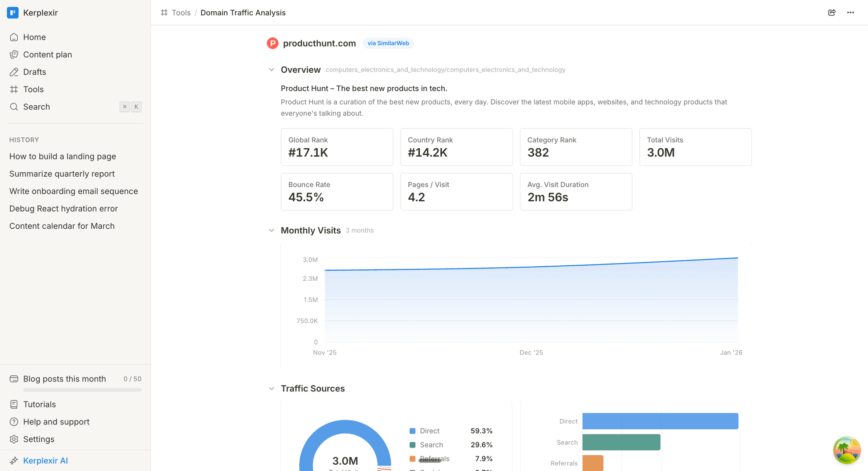Open Content plan in the sidebar
Screen dimensions: 868x471
[x=47, y=55]
